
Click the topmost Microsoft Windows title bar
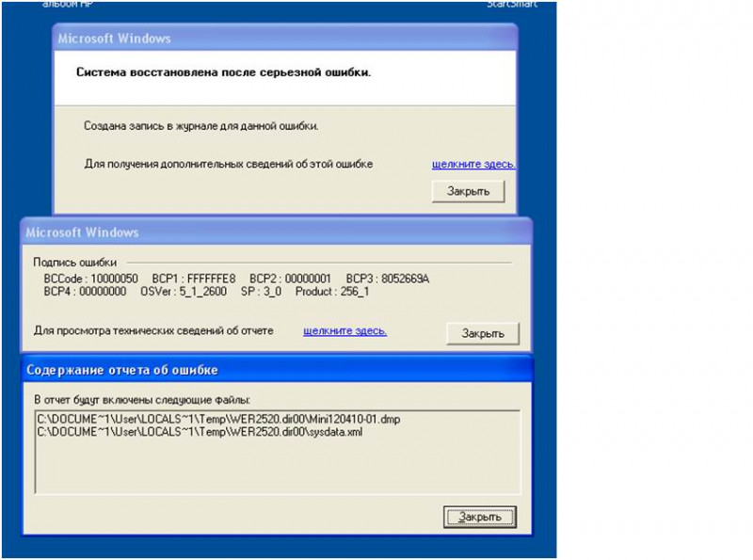coord(285,39)
